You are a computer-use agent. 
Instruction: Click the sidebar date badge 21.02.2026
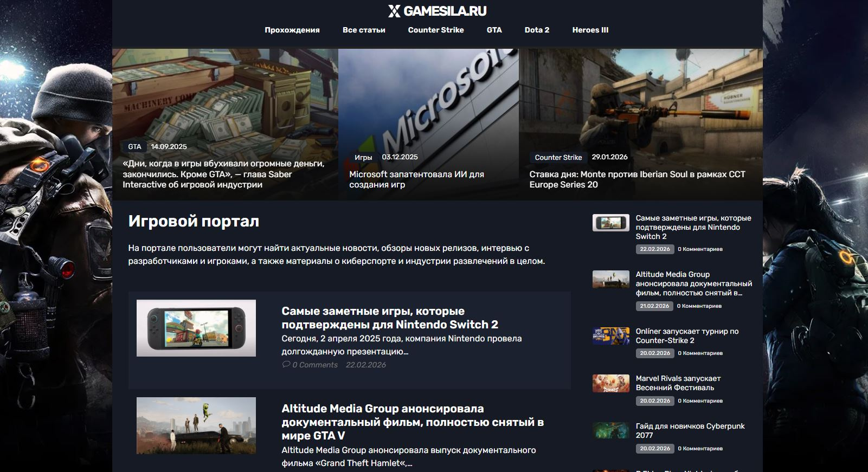tap(654, 306)
